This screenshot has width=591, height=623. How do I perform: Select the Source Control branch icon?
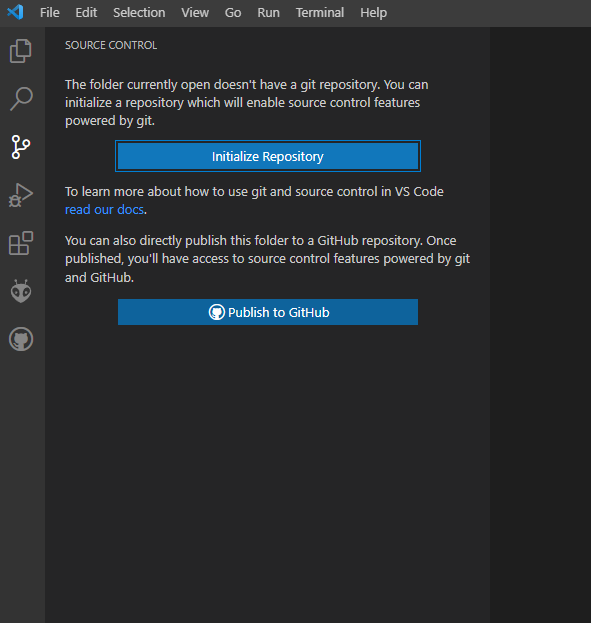coord(21,147)
